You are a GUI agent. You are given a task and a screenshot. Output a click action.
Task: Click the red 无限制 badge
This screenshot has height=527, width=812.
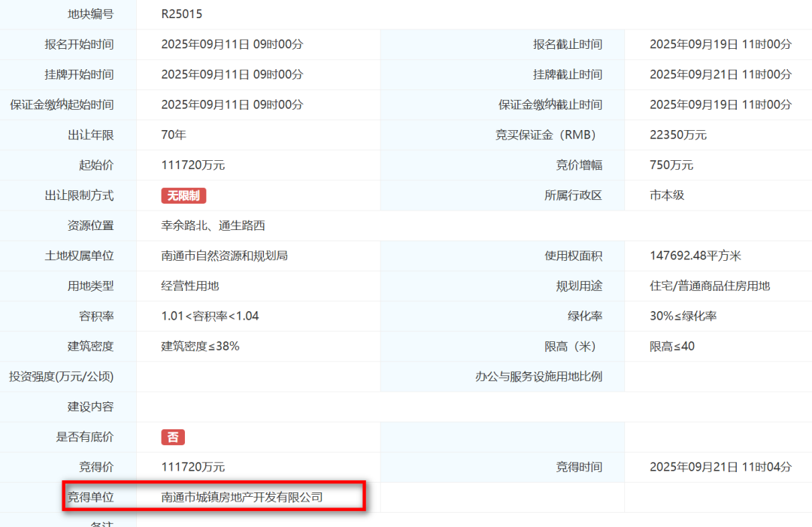[183, 195]
